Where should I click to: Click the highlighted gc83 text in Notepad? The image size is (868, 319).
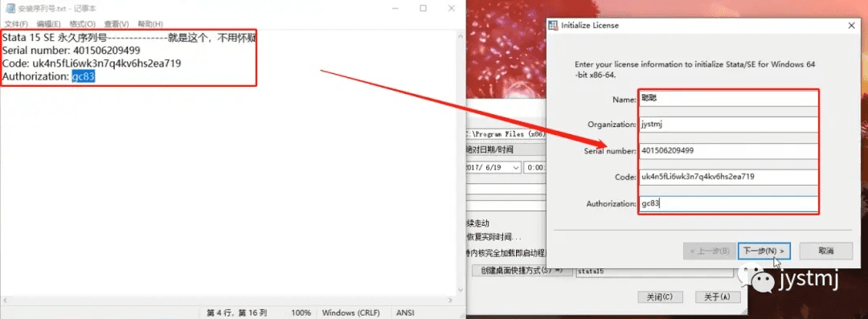84,77
